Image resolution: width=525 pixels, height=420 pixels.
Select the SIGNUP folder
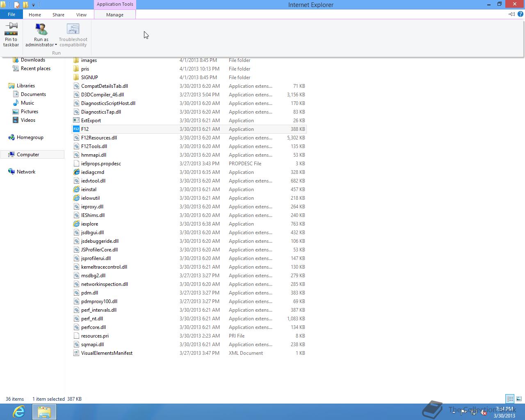coord(89,78)
